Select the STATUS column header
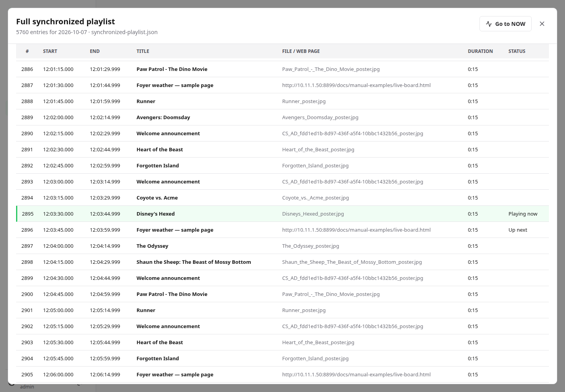The height and width of the screenshot is (392, 565). (517, 51)
